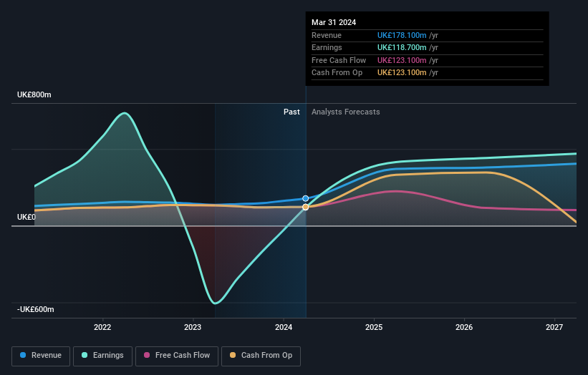Click the UK£118.700m earnings value
Viewport: 588px width, 375px height.
click(402, 47)
